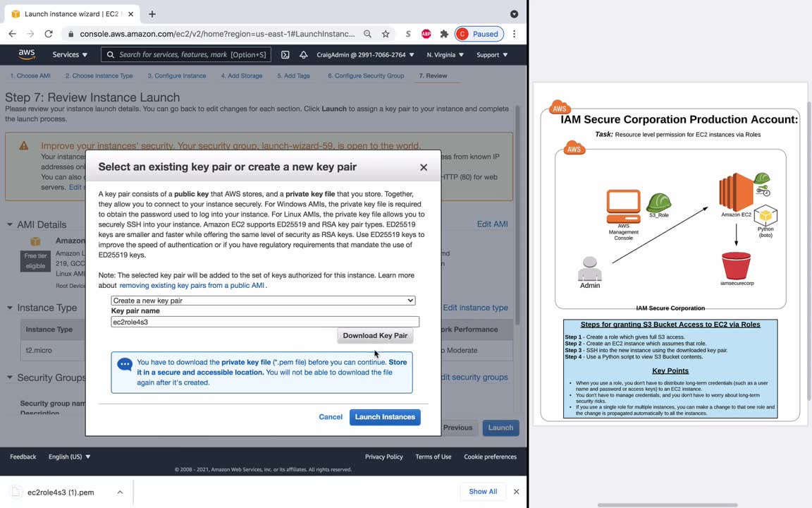This screenshot has height=508, width=812.
Task: Open the Terms of Use link
Action: [433, 456]
